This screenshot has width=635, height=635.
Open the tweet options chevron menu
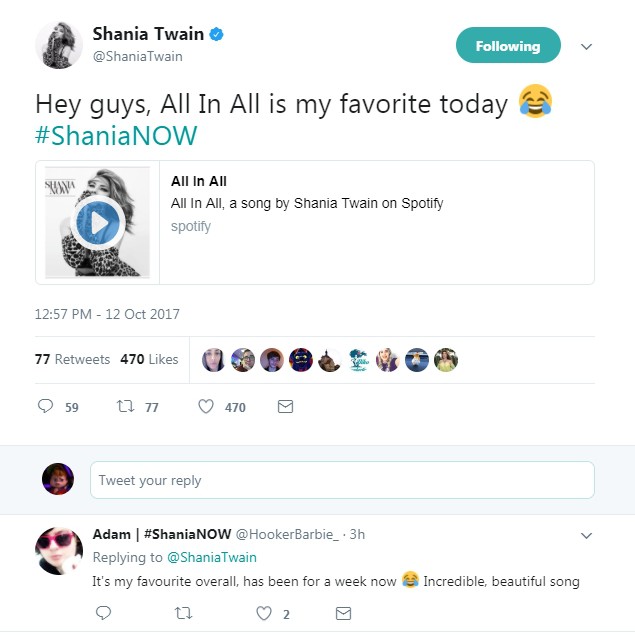[587, 46]
